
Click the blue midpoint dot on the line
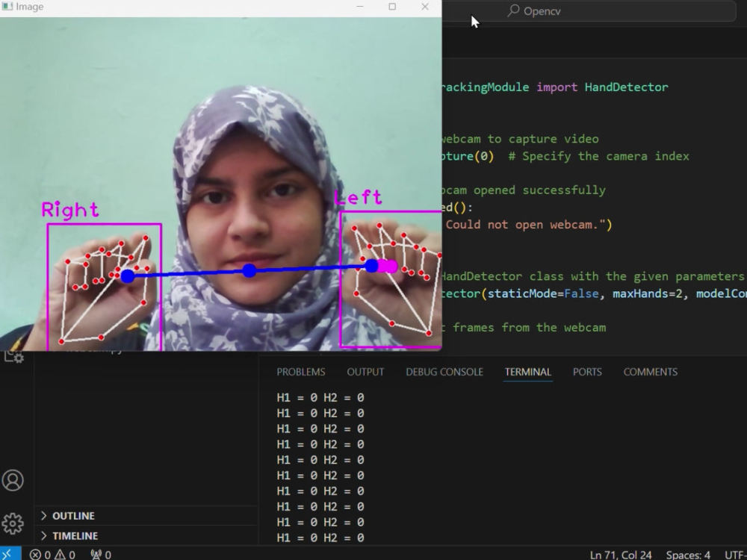tap(249, 271)
